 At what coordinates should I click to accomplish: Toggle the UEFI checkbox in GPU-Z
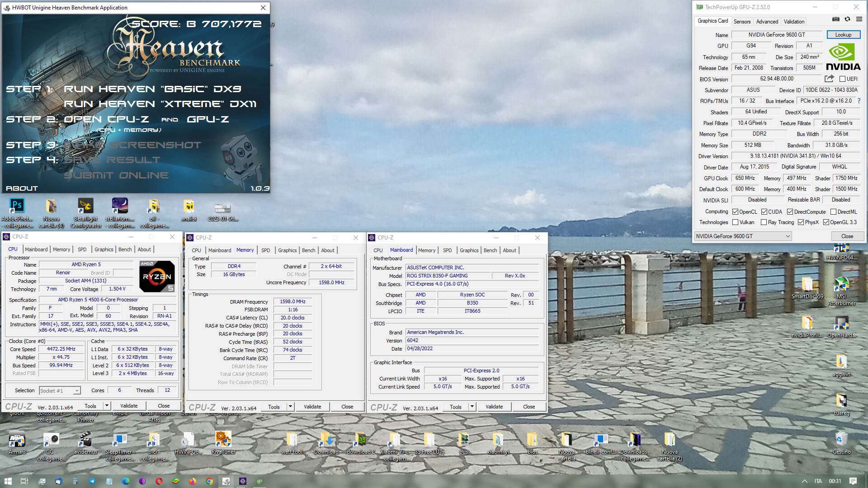[842, 79]
